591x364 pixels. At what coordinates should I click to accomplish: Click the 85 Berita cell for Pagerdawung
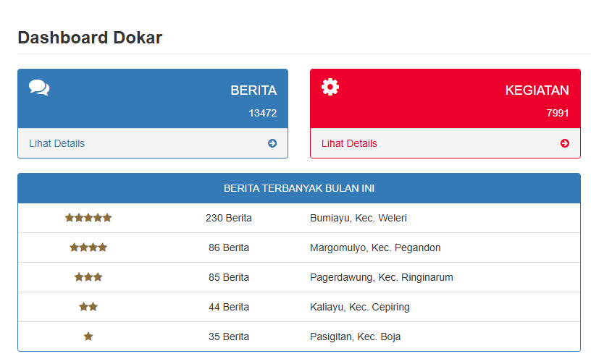(x=229, y=277)
